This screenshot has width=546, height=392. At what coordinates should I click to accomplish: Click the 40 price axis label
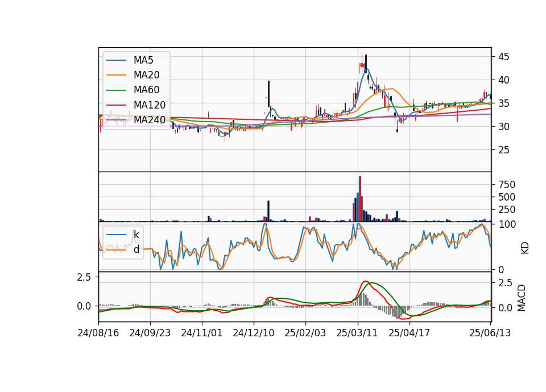pos(503,80)
